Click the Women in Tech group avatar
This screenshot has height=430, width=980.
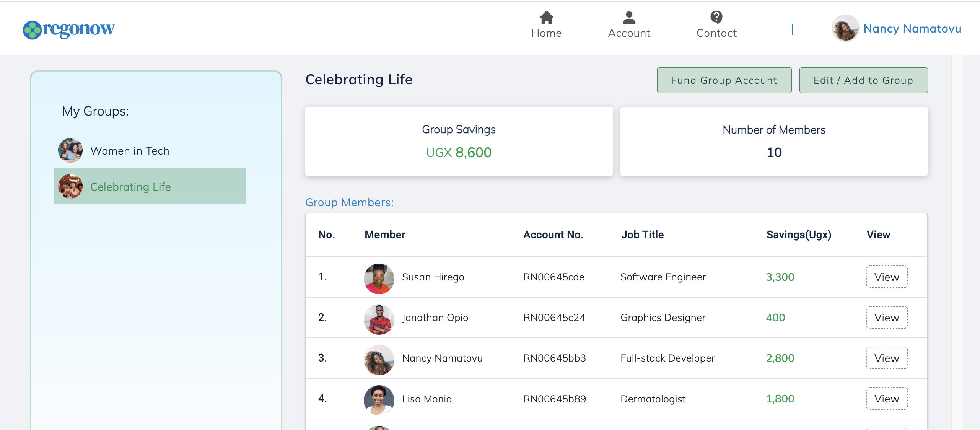(70, 150)
